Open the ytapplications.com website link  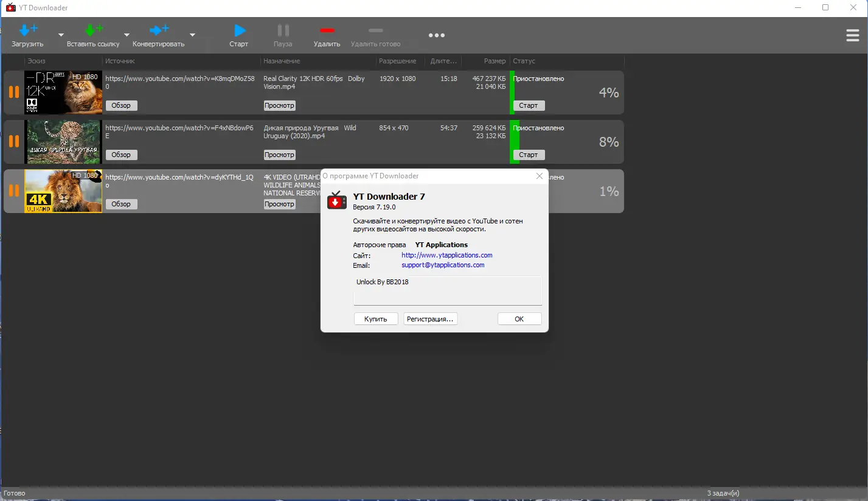pyautogui.click(x=446, y=255)
